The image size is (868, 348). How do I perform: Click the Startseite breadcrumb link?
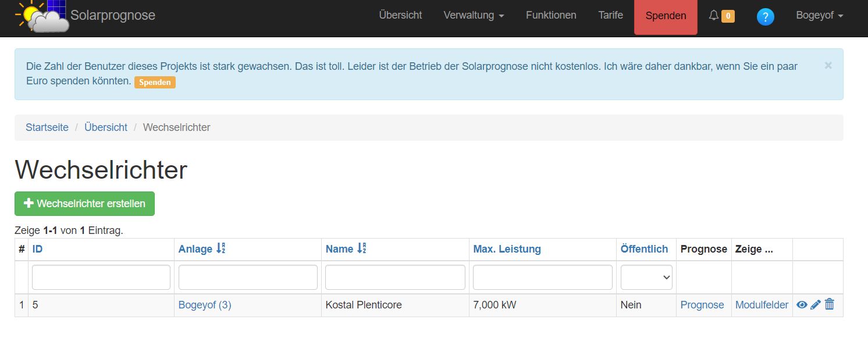(47, 127)
